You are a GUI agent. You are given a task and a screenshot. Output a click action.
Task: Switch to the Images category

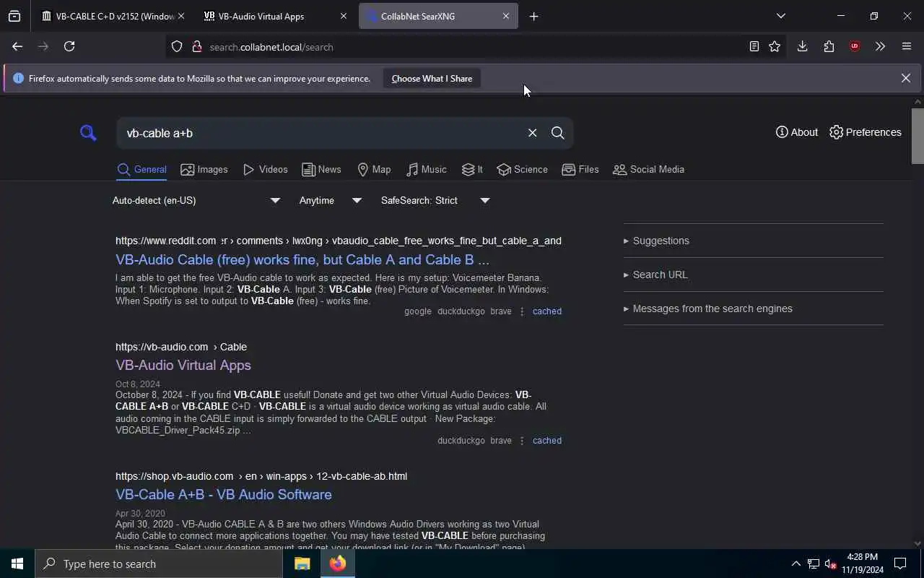click(x=204, y=169)
